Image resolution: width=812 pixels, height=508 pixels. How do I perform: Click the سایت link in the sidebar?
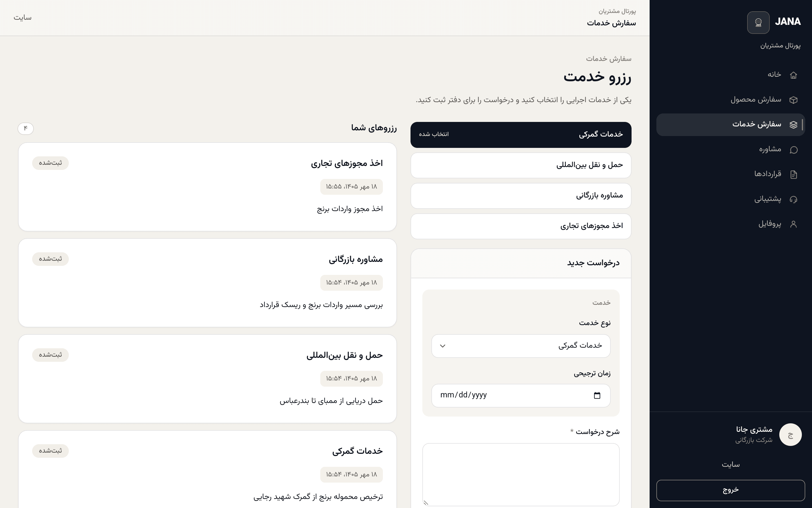731,465
